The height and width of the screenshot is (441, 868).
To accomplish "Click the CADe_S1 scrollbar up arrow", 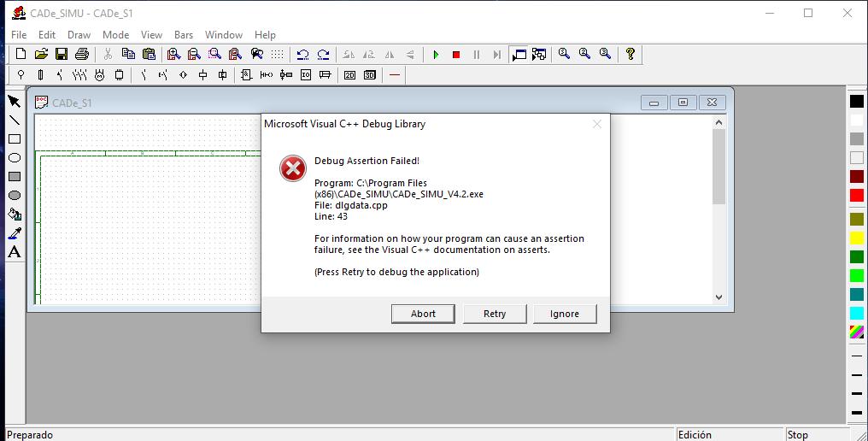I will pyautogui.click(x=718, y=122).
